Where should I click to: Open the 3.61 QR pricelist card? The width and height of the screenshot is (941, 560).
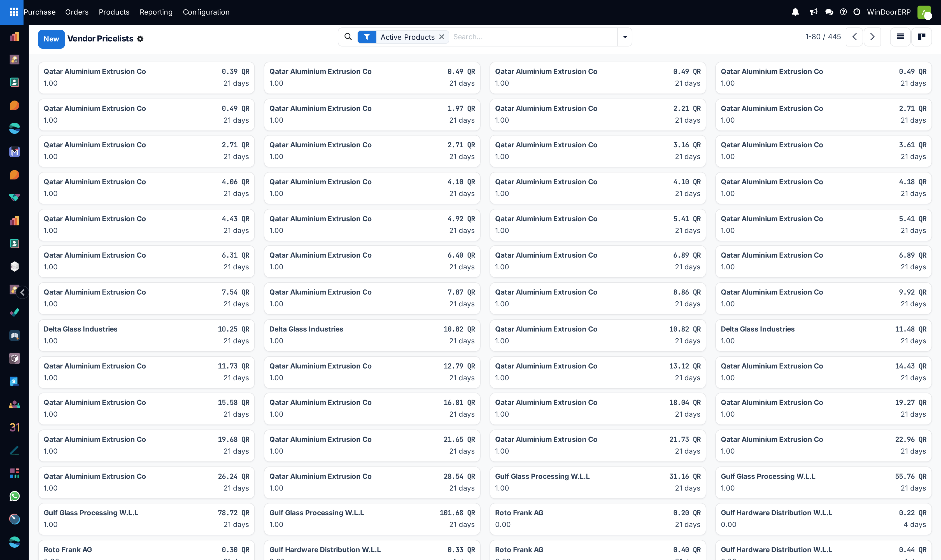[823, 151]
